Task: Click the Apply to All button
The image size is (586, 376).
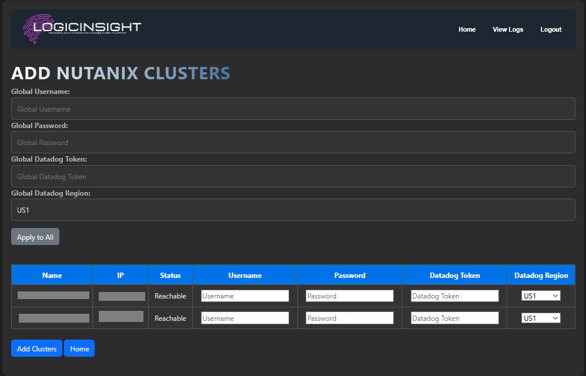Action: click(35, 237)
